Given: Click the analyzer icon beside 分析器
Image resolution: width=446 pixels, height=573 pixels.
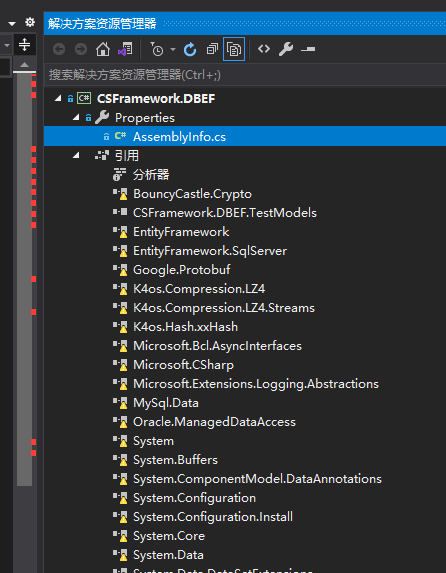Looking at the screenshot, I should click(119, 174).
